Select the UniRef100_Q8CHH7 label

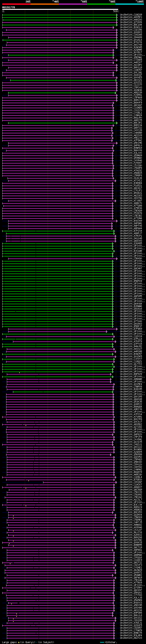point(131,269)
